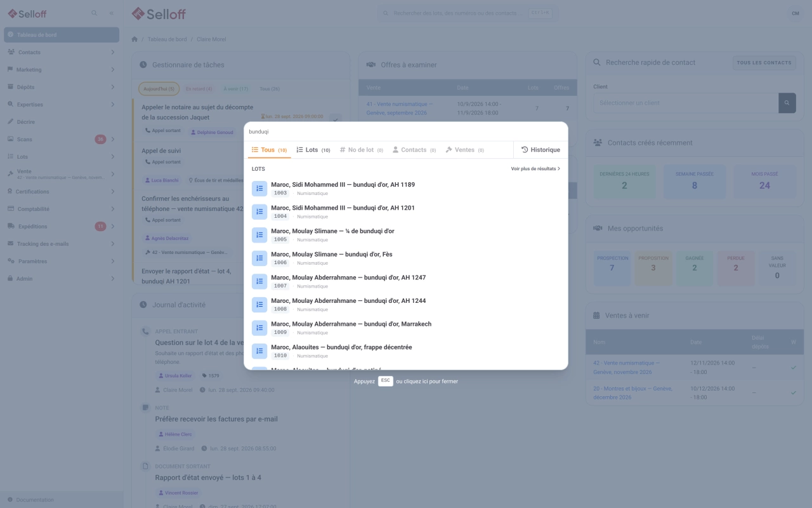
Task: Click the Scans image icon
Action: (11, 139)
